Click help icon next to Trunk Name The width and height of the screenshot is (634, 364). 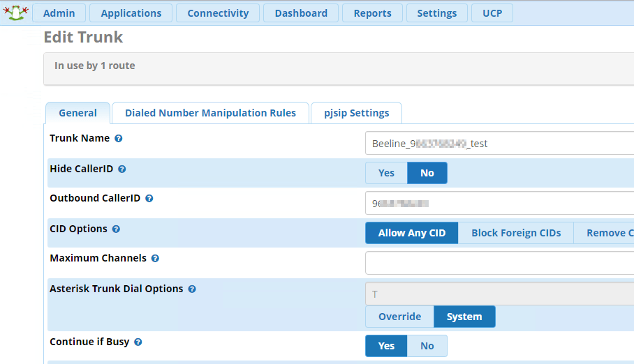[x=119, y=139]
